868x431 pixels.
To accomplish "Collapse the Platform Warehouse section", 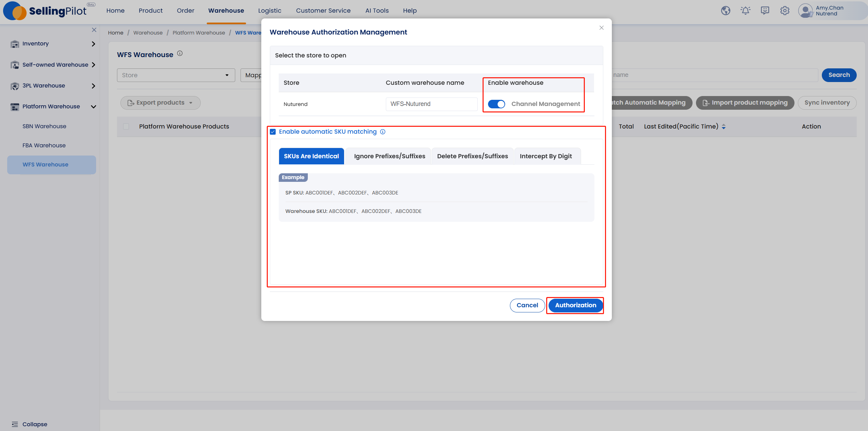I will [x=93, y=107].
